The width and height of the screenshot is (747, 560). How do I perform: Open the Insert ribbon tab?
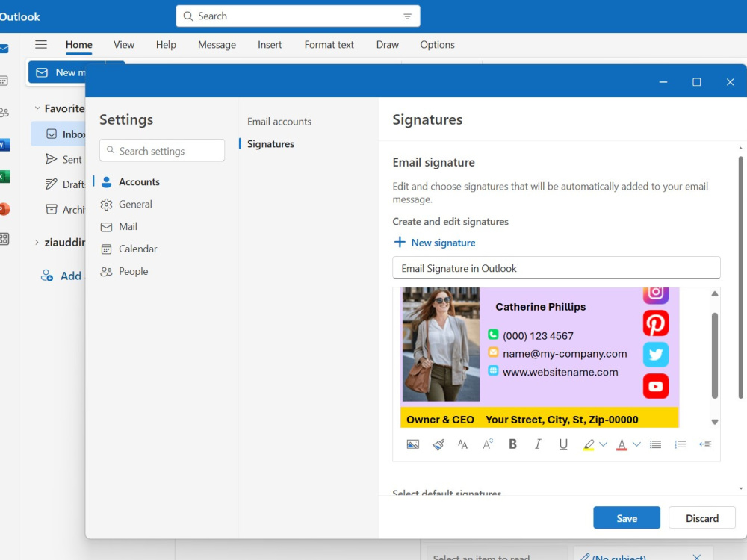270,45
